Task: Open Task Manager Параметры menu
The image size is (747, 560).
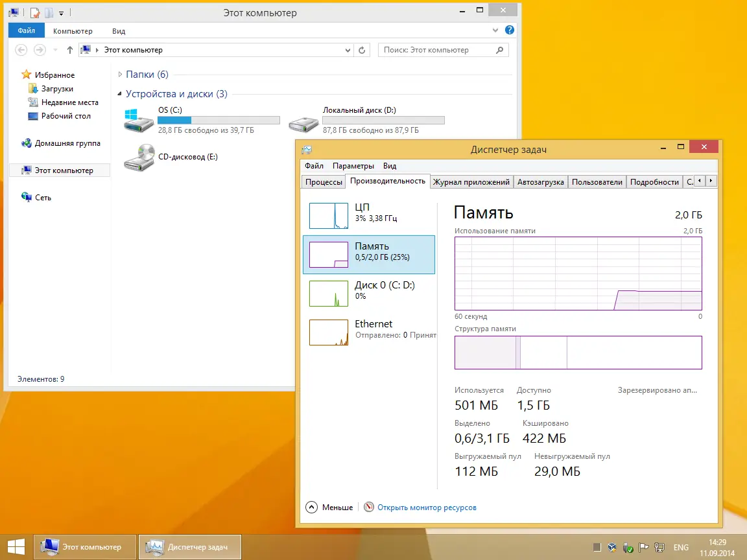Action: point(353,166)
